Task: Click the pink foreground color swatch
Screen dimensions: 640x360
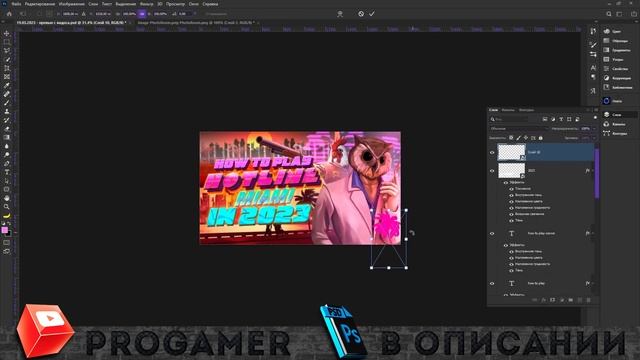Action: pyautogui.click(x=4, y=230)
